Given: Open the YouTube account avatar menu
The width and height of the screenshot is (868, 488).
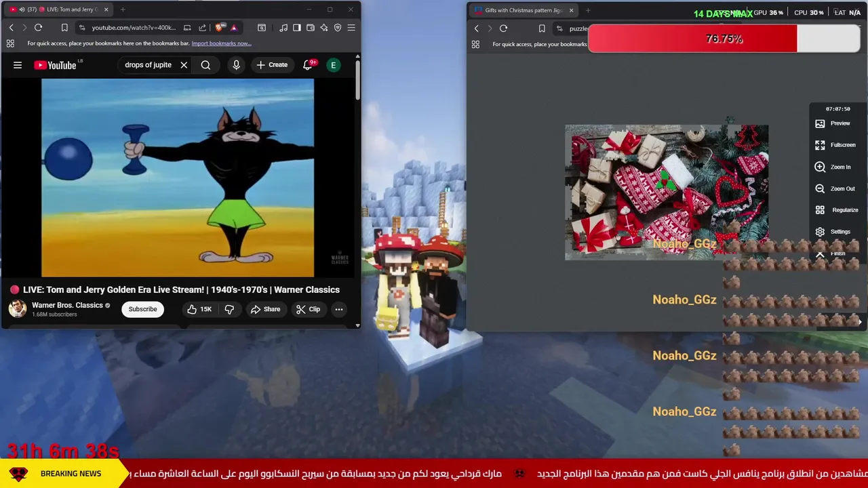Looking at the screenshot, I should pos(333,65).
